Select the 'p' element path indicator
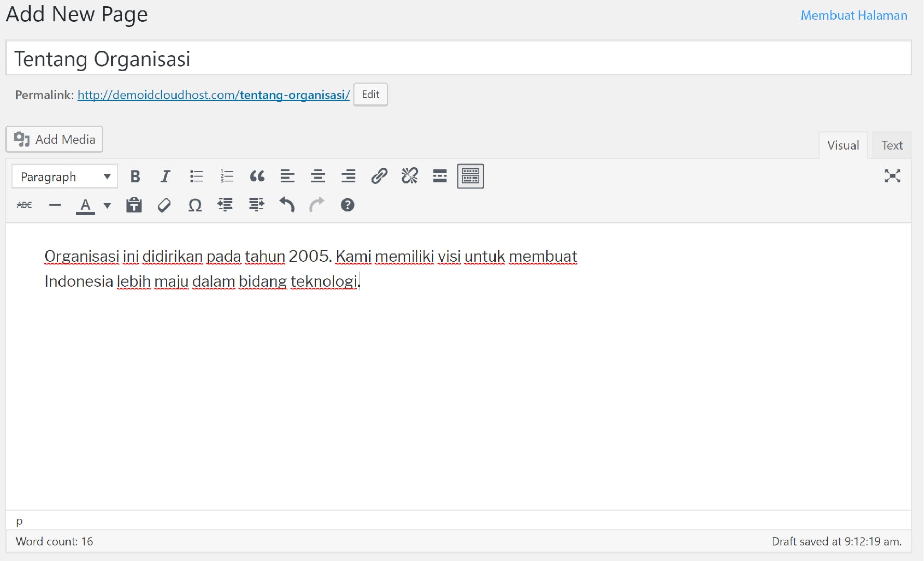 pos(19,521)
